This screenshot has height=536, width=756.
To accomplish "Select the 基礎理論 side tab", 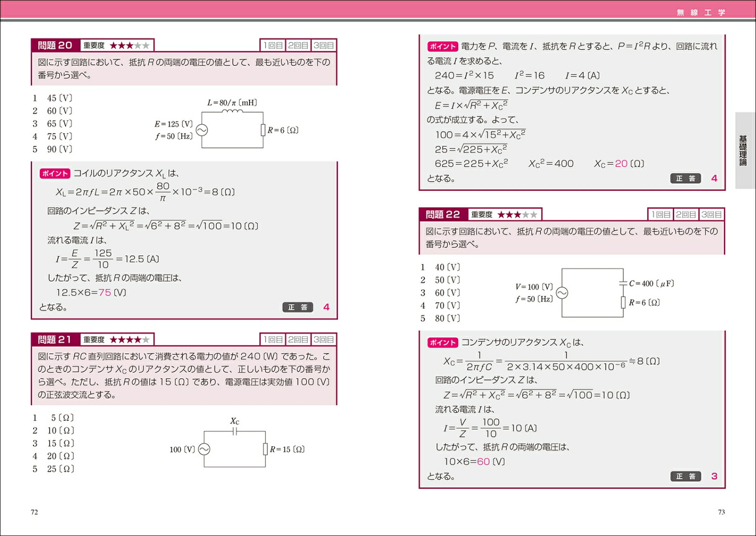I will pyautogui.click(x=743, y=150).
